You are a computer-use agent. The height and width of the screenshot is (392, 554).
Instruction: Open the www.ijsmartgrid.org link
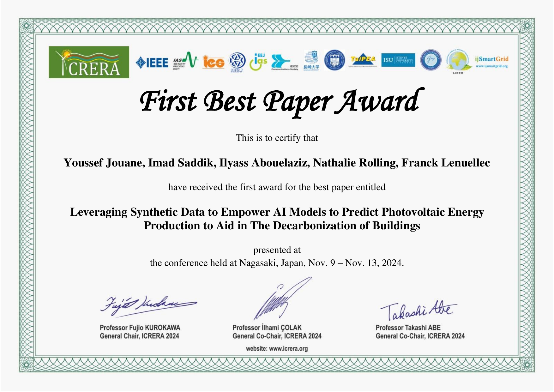tap(491, 66)
